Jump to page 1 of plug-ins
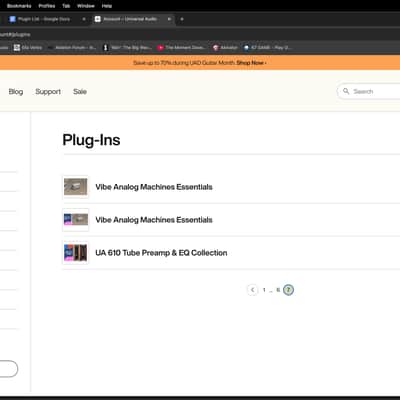400x400 pixels. (x=264, y=290)
